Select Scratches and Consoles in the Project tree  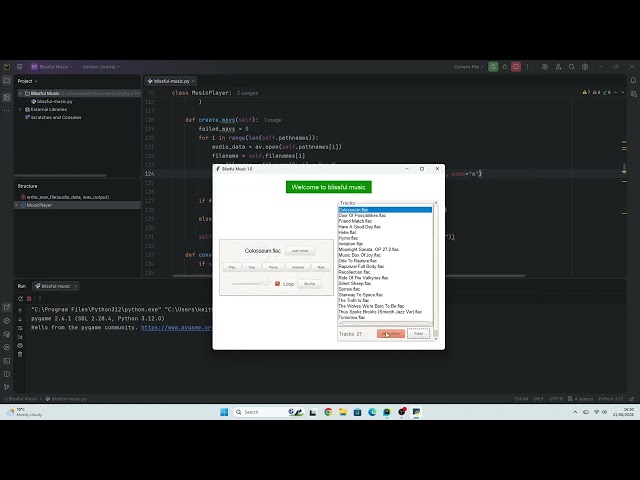pyautogui.click(x=53, y=117)
